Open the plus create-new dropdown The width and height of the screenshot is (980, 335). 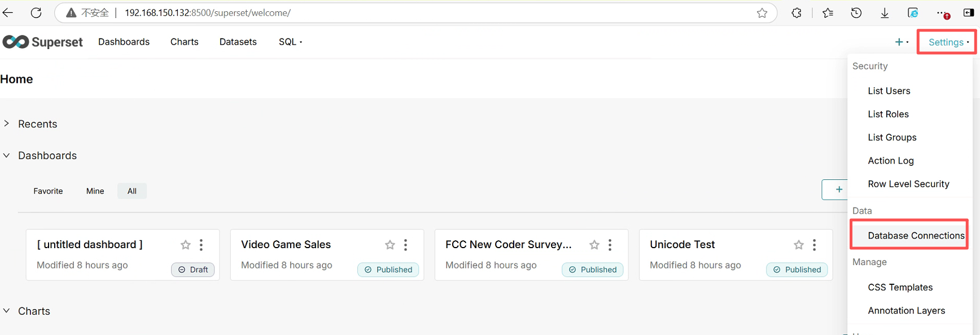point(902,42)
